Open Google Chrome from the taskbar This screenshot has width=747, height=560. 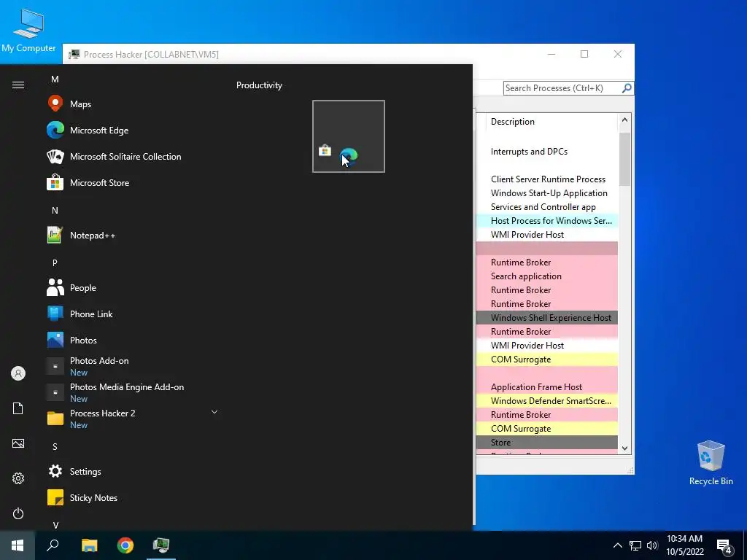pos(125,545)
